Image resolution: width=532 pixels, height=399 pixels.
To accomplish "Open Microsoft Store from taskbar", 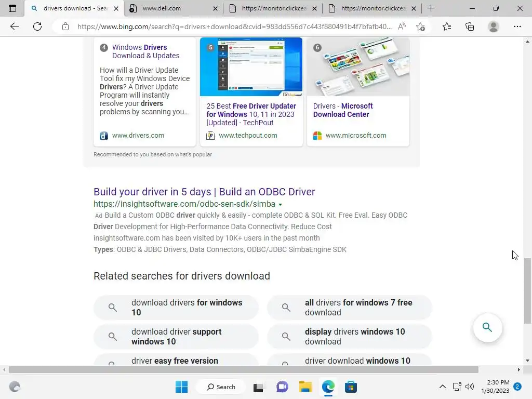I will pos(351,387).
